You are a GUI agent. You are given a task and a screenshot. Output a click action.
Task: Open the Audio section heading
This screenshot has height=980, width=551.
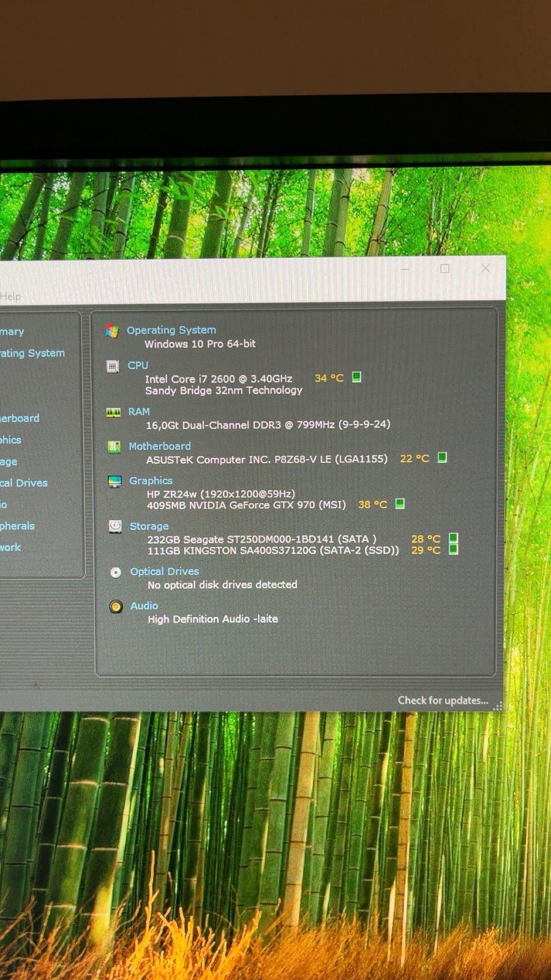point(144,606)
